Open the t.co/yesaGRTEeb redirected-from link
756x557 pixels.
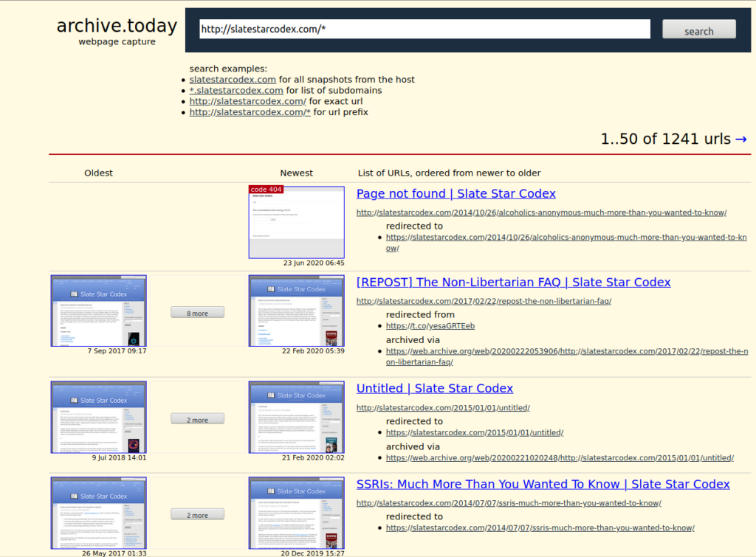point(430,326)
